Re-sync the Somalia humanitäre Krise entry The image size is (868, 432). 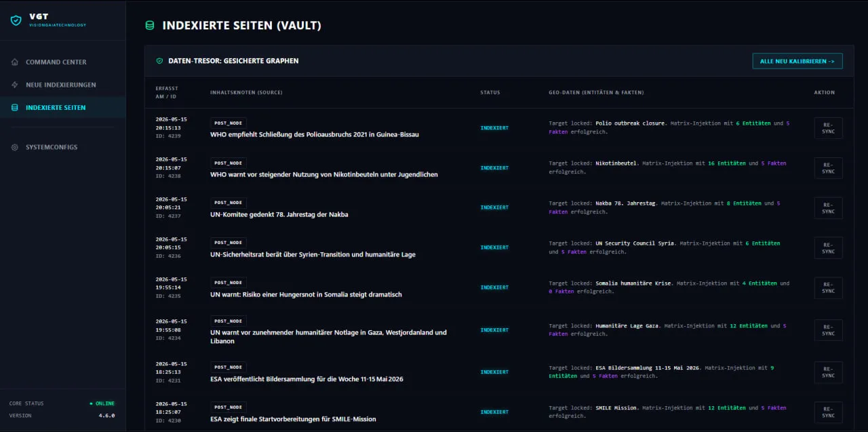[828, 288]
